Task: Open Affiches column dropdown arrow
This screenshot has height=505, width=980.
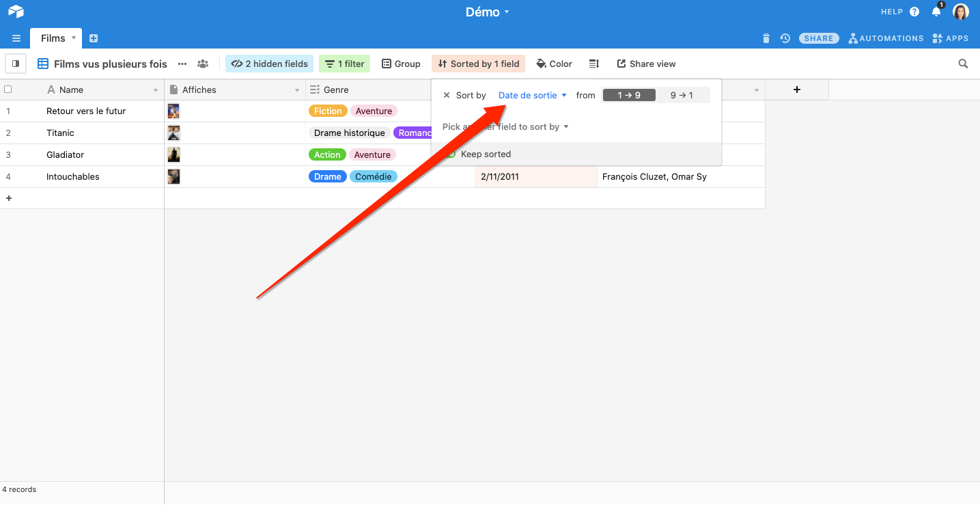Action: click(x=297, y=90)
